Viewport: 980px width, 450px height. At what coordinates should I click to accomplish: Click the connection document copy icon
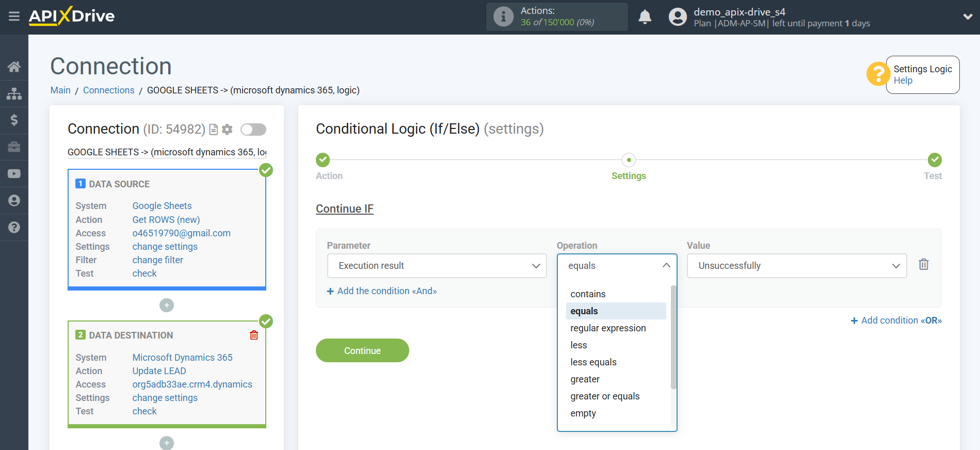click(213, 130)
